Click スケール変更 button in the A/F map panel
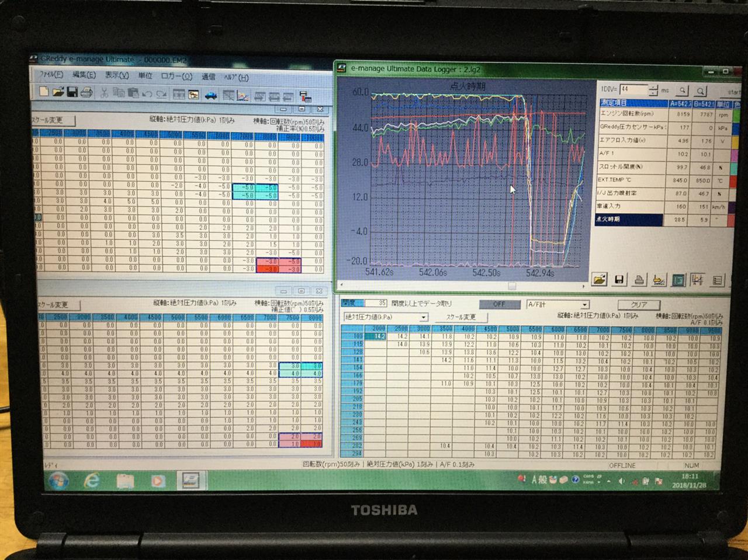 tap(462, 317)
